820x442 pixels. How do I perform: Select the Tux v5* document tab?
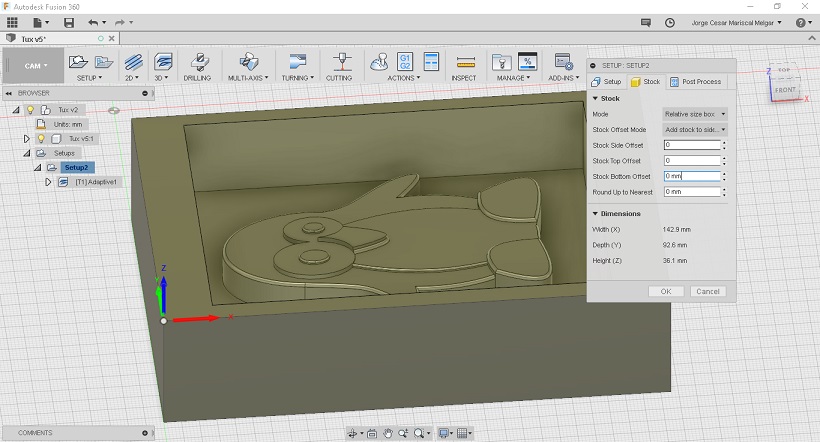tap(34, 39)
